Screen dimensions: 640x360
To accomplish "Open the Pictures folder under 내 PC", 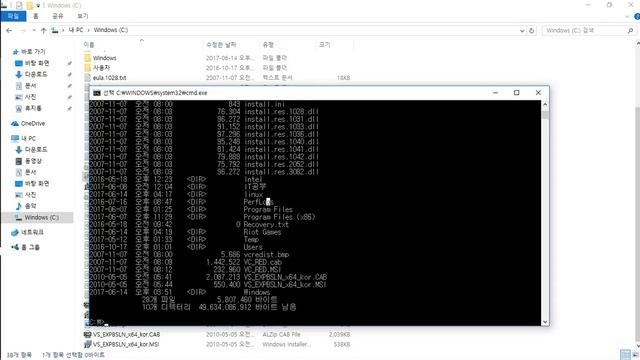I will tap(26, 195).
